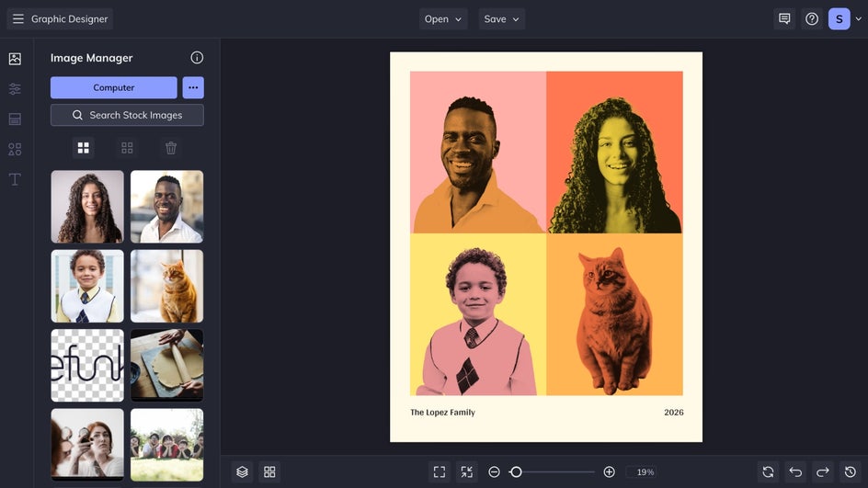
Task: Open the Customize sliders sidebar tab
Action: (15, 88)
